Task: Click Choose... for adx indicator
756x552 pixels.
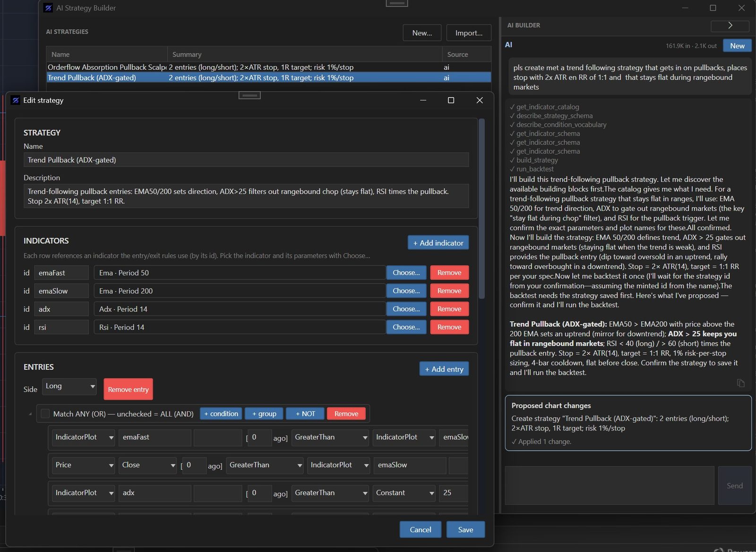Action: (406, 309)
